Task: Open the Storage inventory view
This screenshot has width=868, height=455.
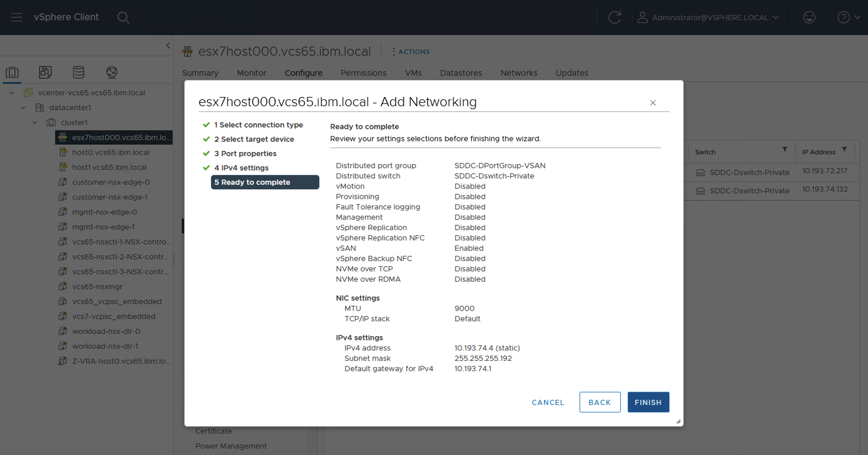Action: [x=79, y=72]
